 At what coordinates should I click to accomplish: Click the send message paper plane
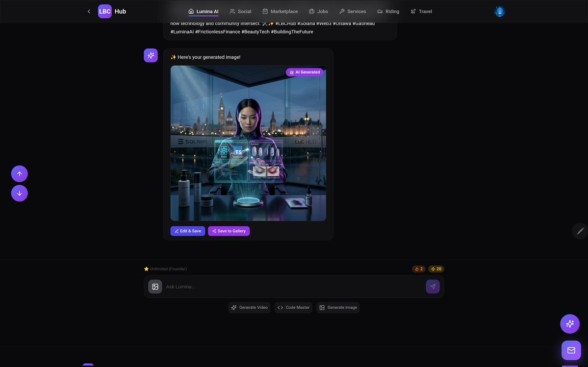tap(433, 287)
